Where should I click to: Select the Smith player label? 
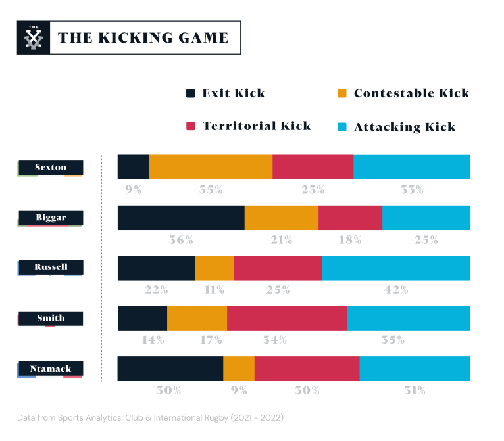[x=51, y=318]
